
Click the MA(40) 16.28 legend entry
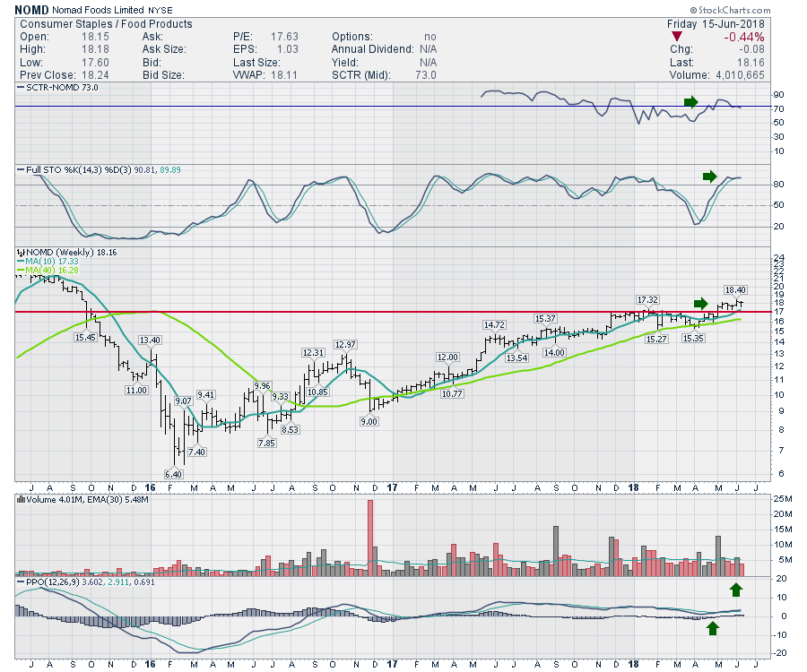click(x=48, y=270)
